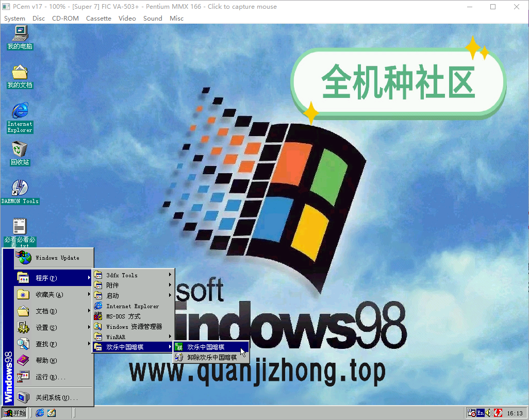Open the Disc menu in PCem
Viewport: 529px width, 420px height.
[39, 18]
